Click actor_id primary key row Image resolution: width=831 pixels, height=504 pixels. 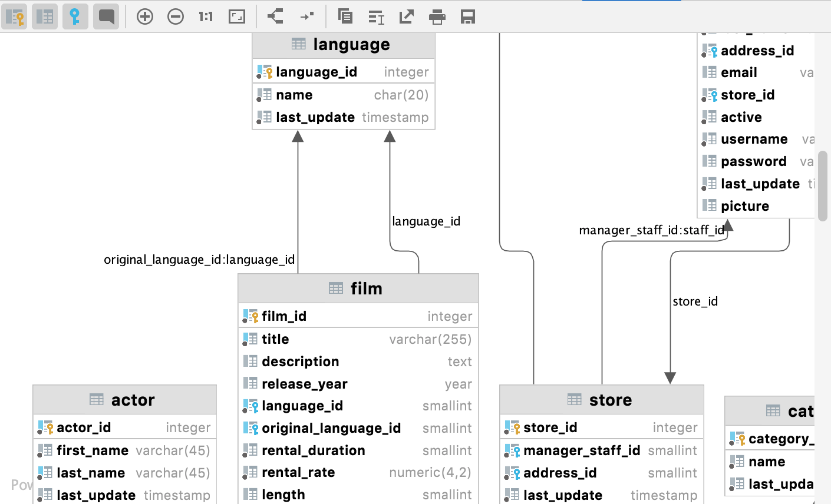click(125, 427)
